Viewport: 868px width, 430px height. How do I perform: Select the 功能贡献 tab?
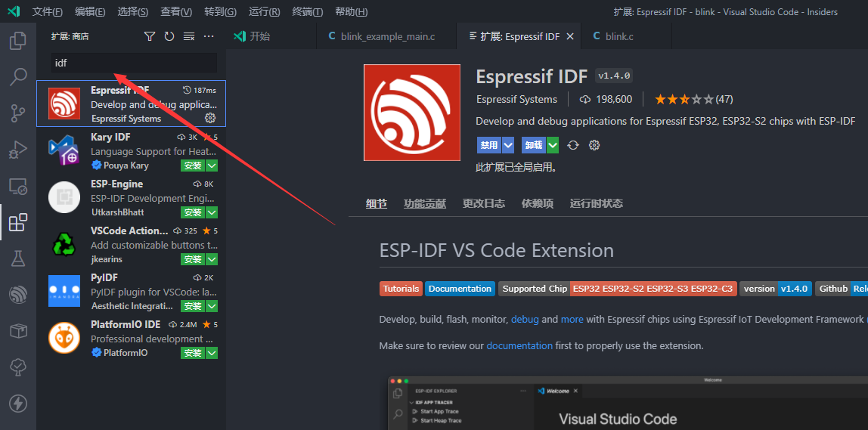[x=425, y=203]
